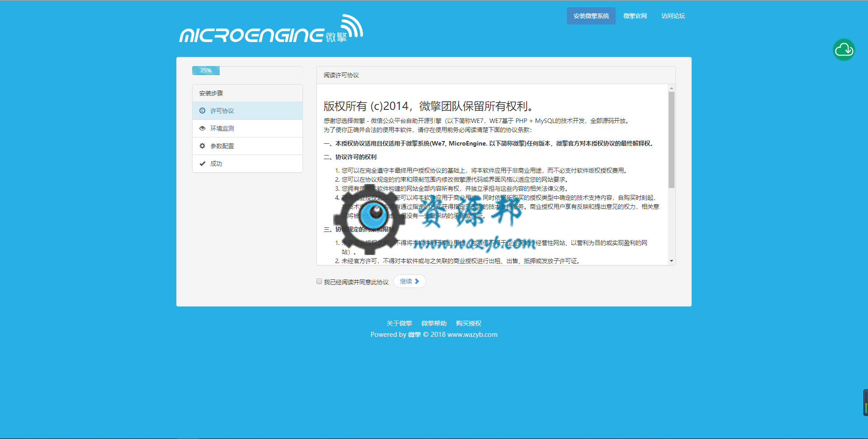Click the license scrollbar down arrow
Screen dimensions: 868x439
coord(671,261)
